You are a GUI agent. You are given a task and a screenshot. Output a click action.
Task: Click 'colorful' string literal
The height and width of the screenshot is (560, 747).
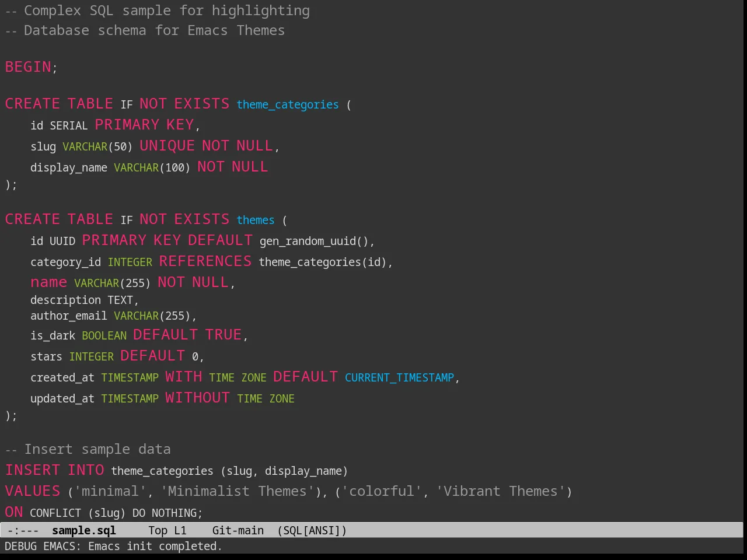click(381, 491)
